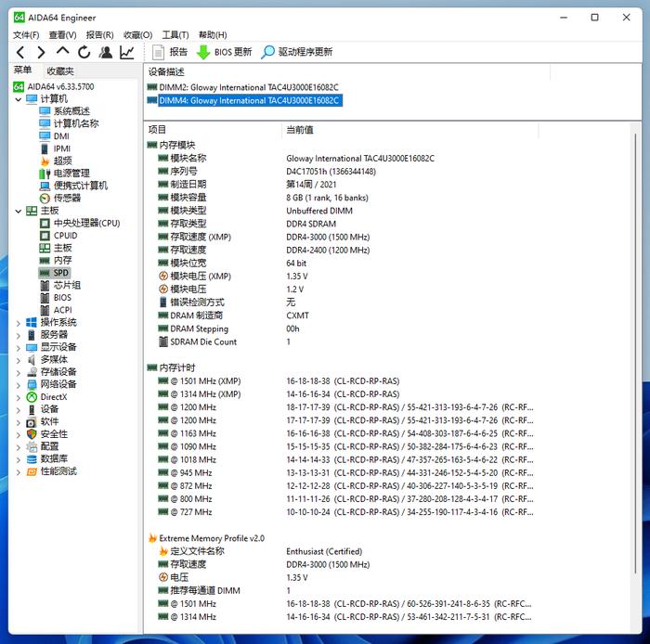Screen dimensions: 650x644
Task: Click the 报告 report toolbar button
Action: click(170, 52)
